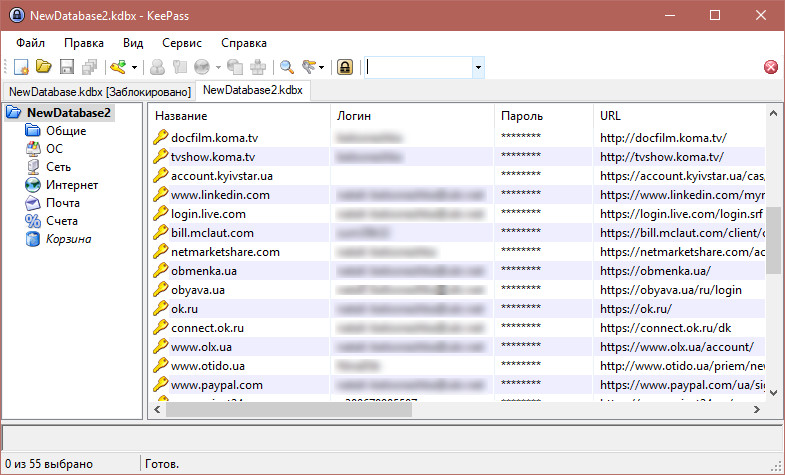
Task: Click the vertical scrollbar up arrow
Action: 773,114
